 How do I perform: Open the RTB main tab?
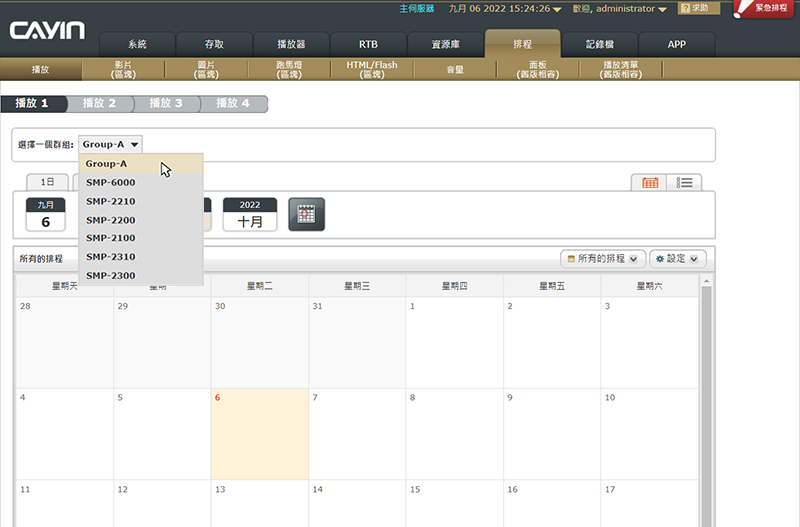368,44
